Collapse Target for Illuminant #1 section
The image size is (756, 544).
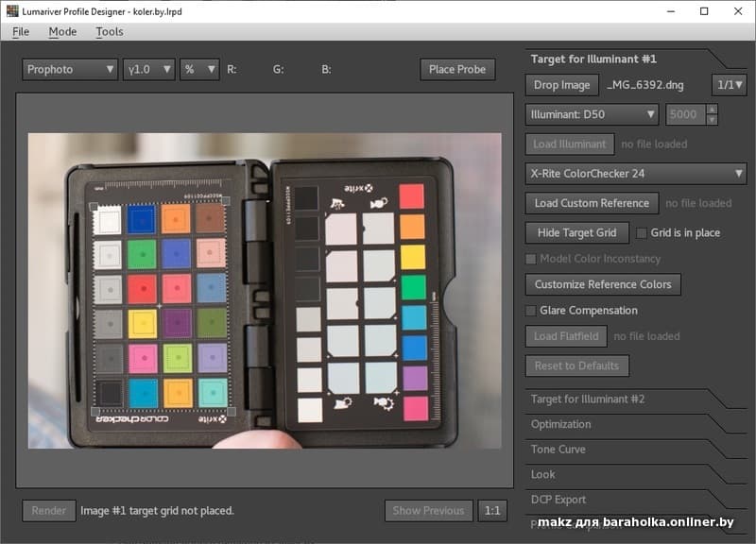[x=593, y=59]
